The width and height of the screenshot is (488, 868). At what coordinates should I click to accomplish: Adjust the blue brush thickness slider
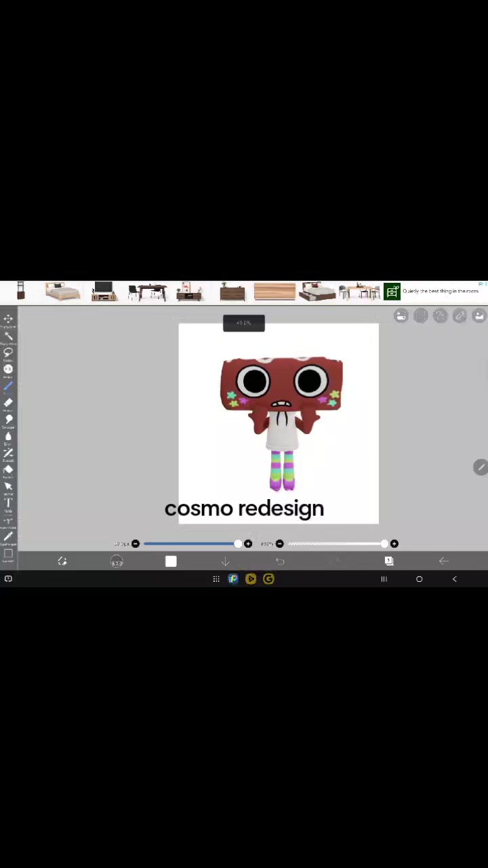(191, 544)
